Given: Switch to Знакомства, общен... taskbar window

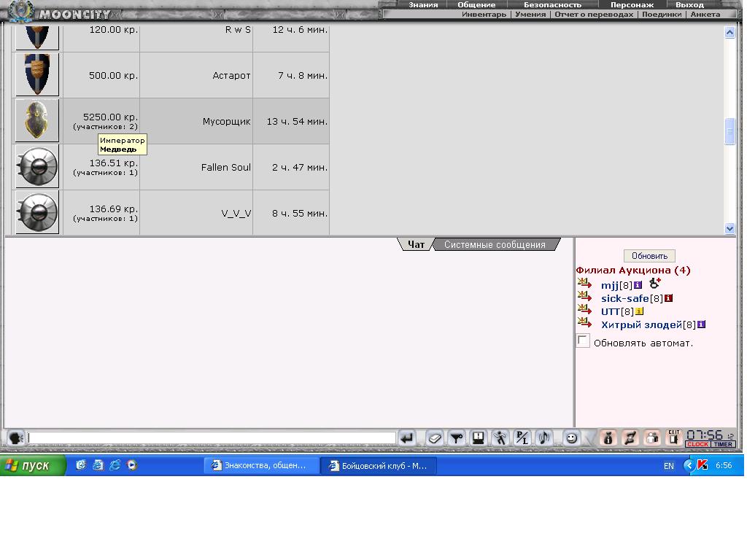Looking at the screenshot, I should (x=261, y=465).
